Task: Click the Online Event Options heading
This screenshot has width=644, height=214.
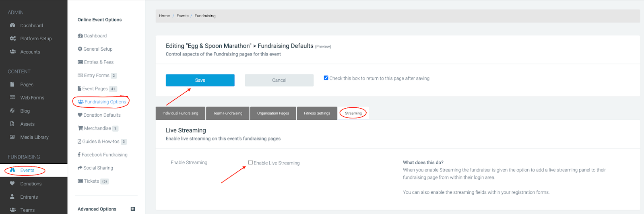Action: point(99,20)
